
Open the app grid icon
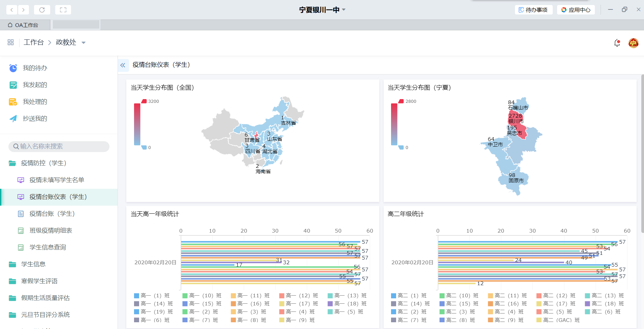(x=11, y=42)
